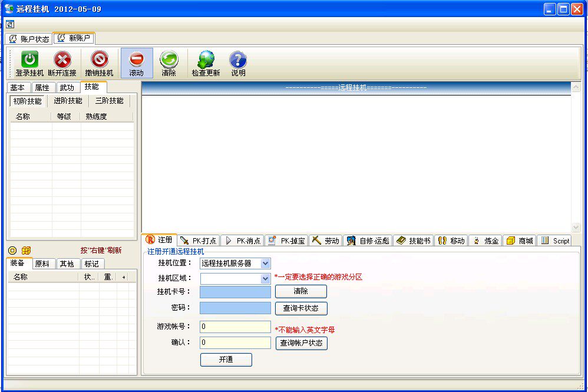588x392 pixels.
Task: Click the 挂机卡号 input field
Action: coord(235,292)
